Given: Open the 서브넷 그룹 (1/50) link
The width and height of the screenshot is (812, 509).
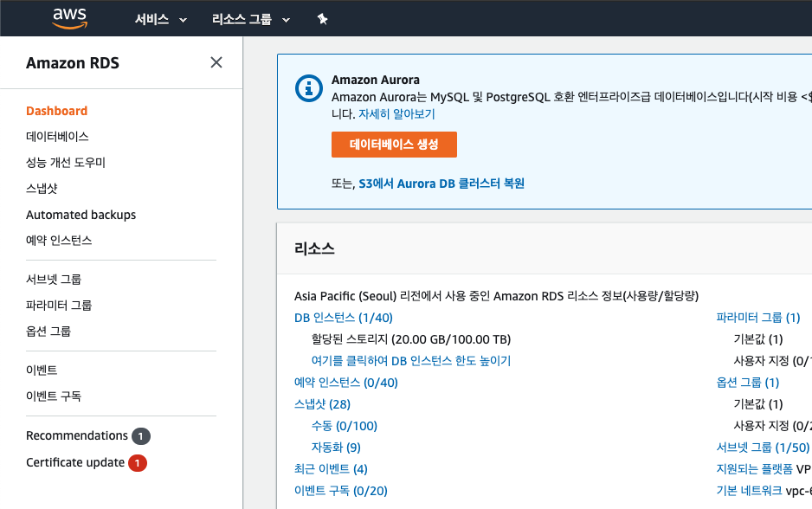Looking at the screenshot, I should pyautogui.click(x=763, y=447).
